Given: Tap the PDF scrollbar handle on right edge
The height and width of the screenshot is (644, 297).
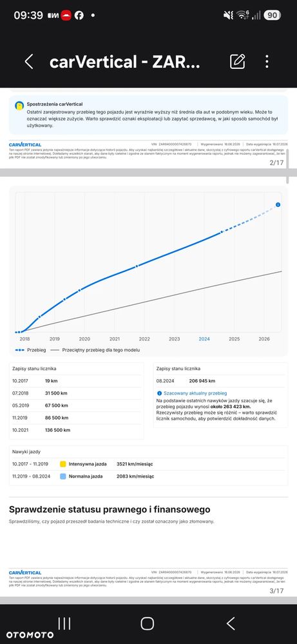Looking at the screenshot, I should pos(287,166).
